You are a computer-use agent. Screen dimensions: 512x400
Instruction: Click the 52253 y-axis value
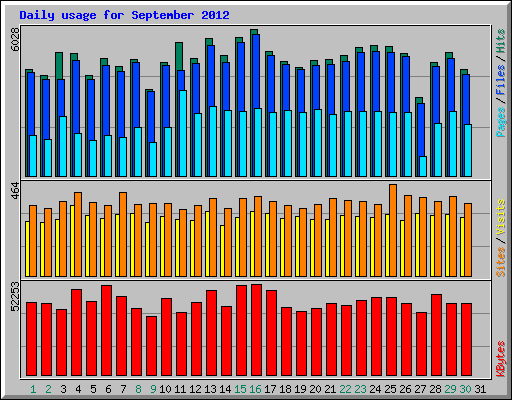pos(15,296)
